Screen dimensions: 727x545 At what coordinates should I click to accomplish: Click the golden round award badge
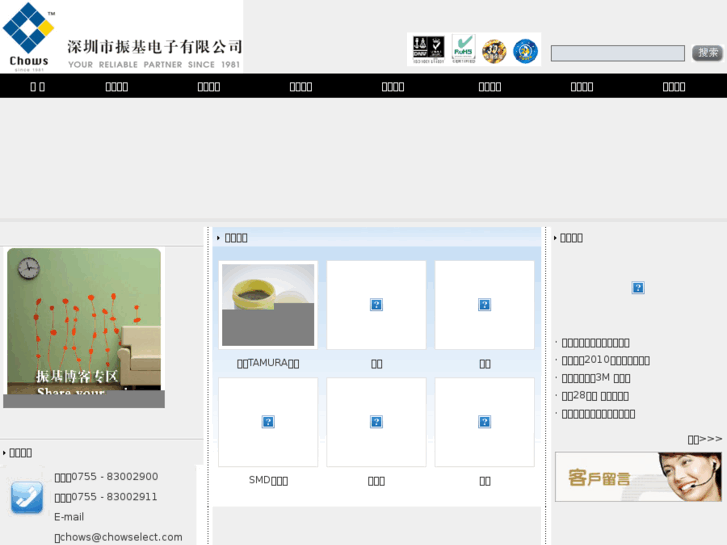[494, 51]
